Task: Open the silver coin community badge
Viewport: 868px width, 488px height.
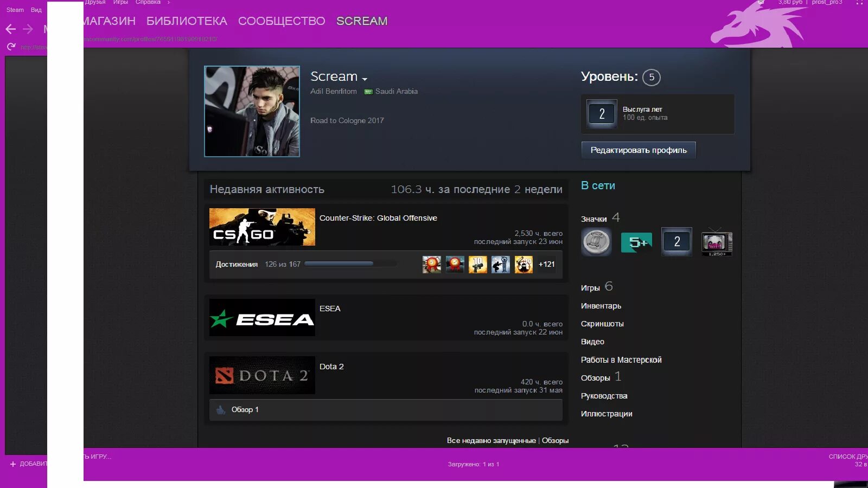Action: point(596,242)
